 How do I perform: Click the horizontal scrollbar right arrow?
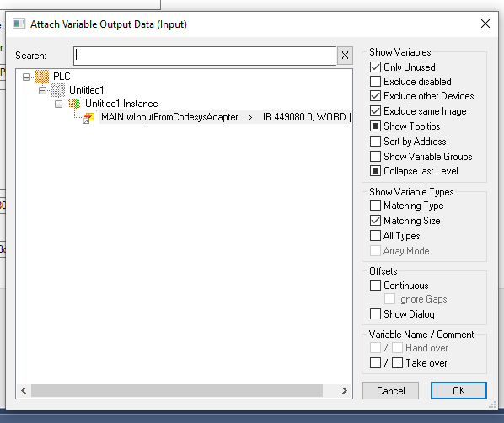[344, 390]
